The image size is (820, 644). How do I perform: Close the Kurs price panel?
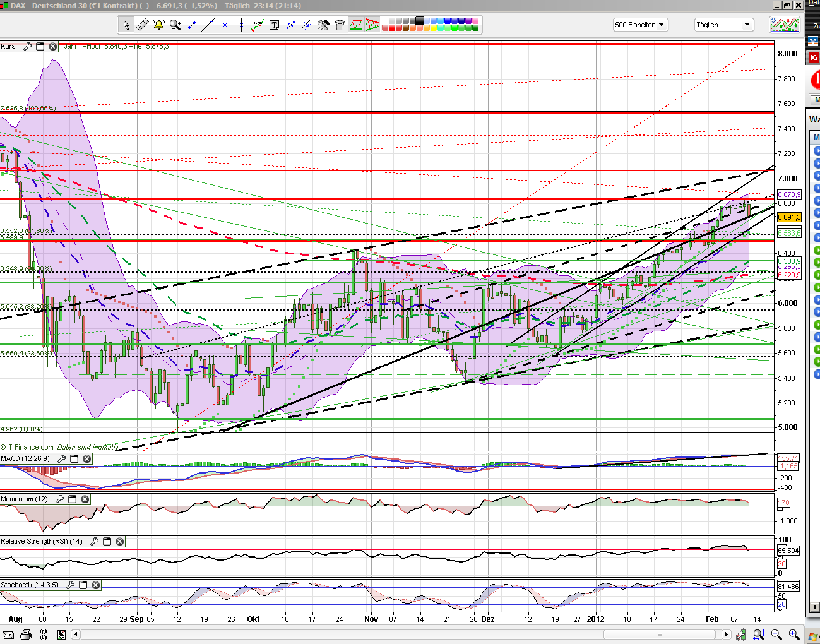tap(53, 46)
